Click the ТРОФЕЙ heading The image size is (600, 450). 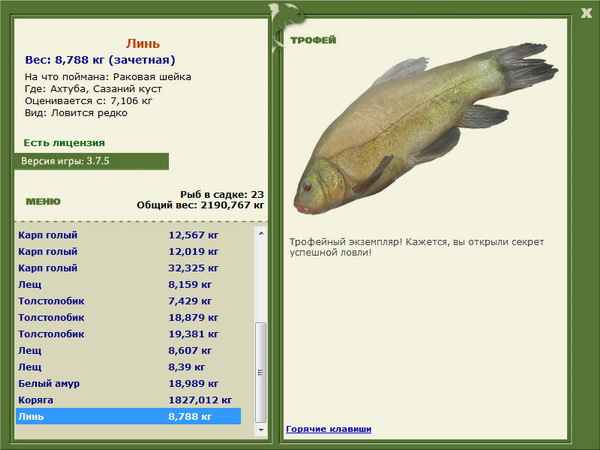pos(313,40)
